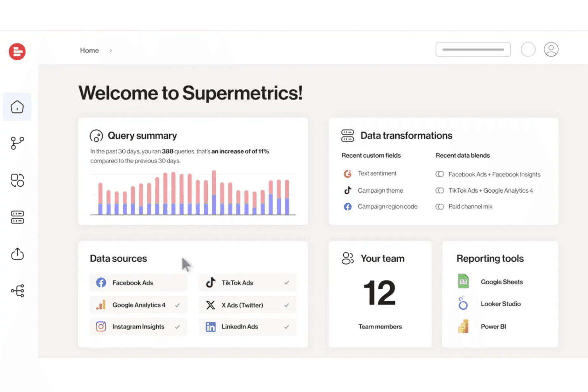This screenshot has height=392, width=588.
Task: Open the Text sentiment custom field
Action: click(x=377, y=174)
